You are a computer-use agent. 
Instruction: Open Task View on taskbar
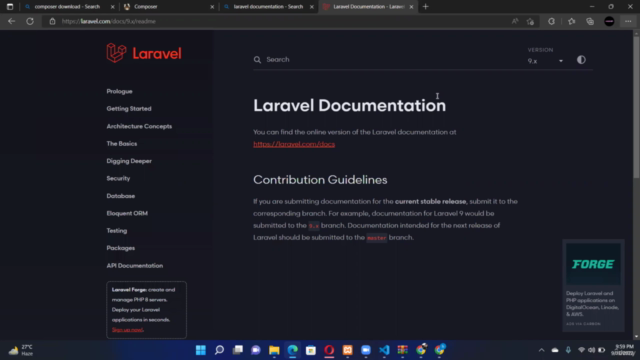(x=238, y=350)
